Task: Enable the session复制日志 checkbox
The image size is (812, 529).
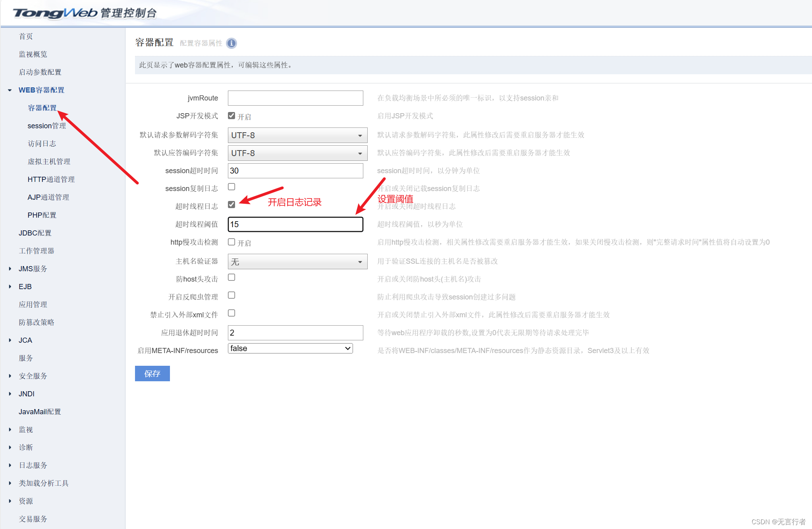Action: click(231, 187)
